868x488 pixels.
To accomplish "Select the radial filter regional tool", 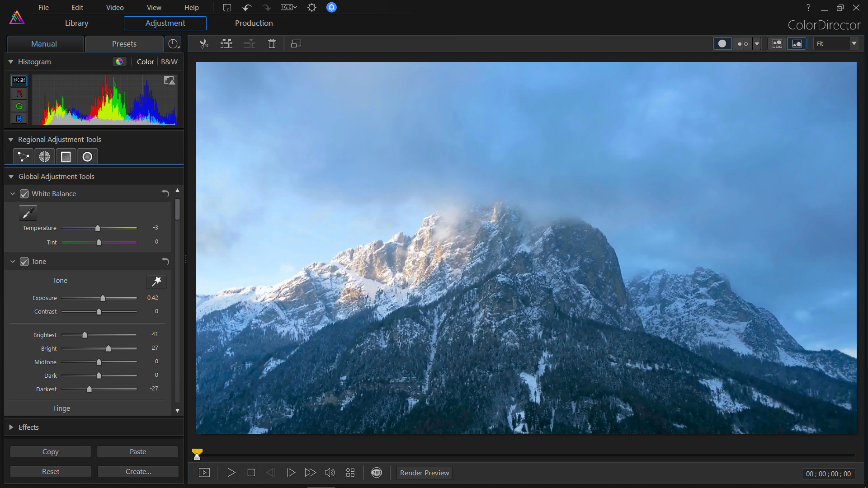I will pyautogui.click(x=87, y=156).
